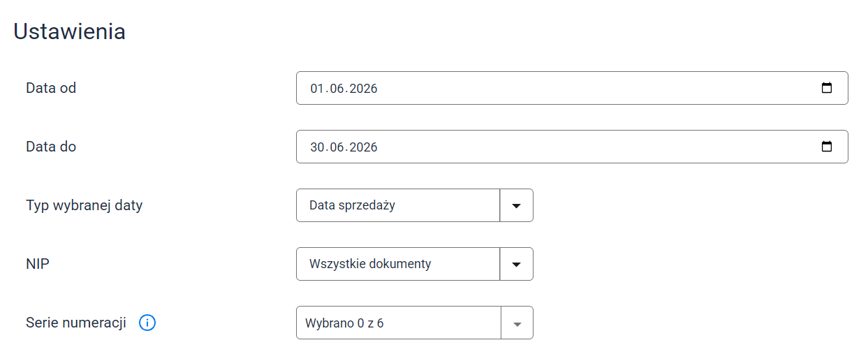Select the Data sprzedaży combo box text
Screen dimensions: 868x361
coord(352,205)
